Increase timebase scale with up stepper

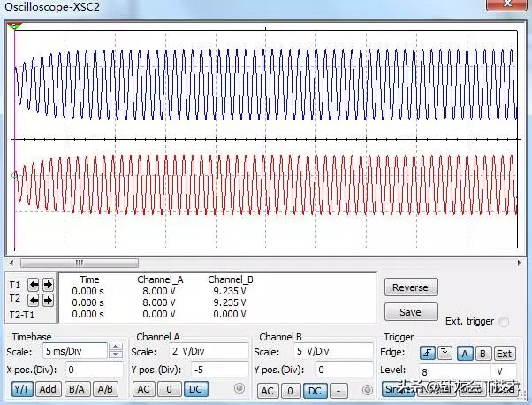pyautogui.click(x=116, y=347)
